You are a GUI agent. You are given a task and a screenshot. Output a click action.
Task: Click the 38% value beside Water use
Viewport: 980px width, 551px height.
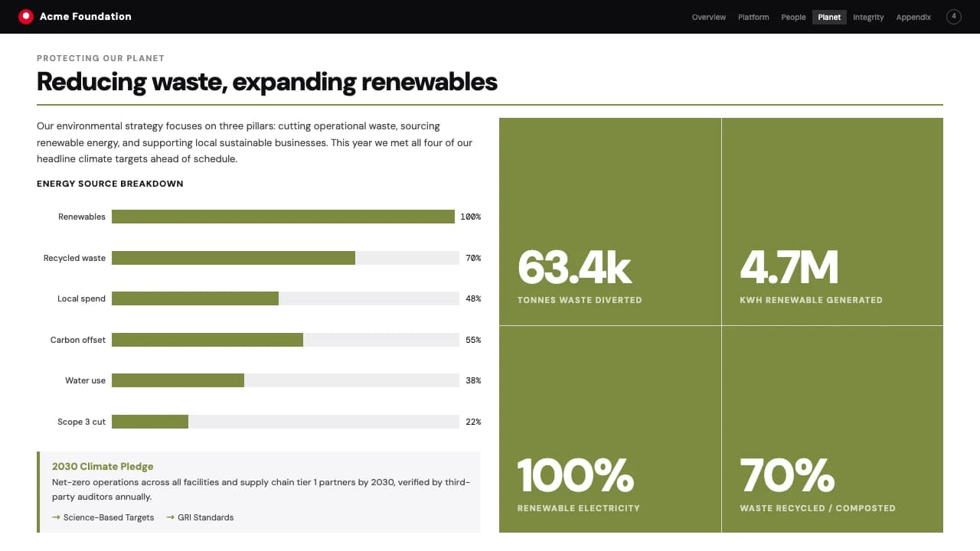pyautogui.click(x=473, y=380)
